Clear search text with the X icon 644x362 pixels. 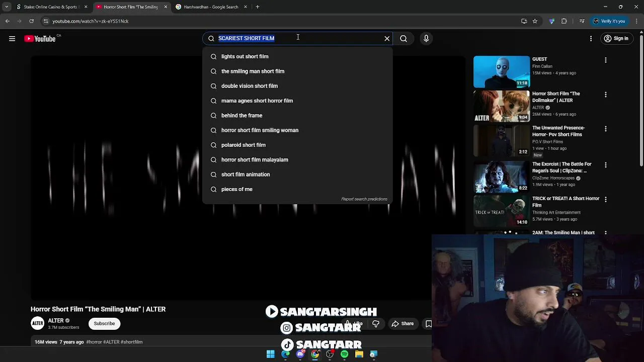[387, 38]
